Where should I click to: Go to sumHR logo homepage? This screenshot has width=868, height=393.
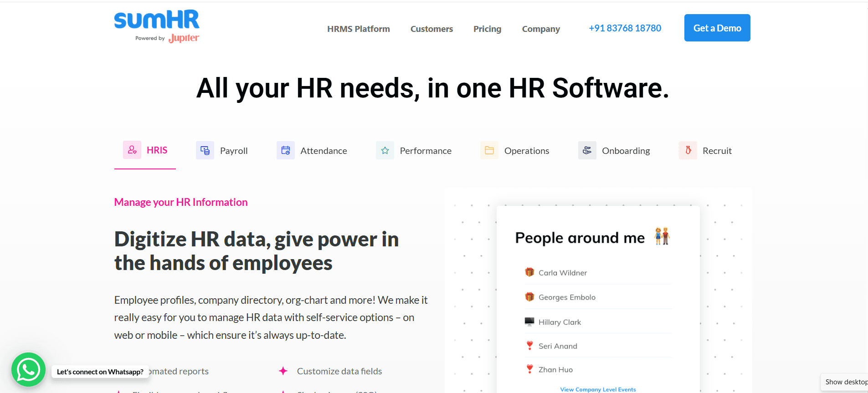tap(156, 26)
